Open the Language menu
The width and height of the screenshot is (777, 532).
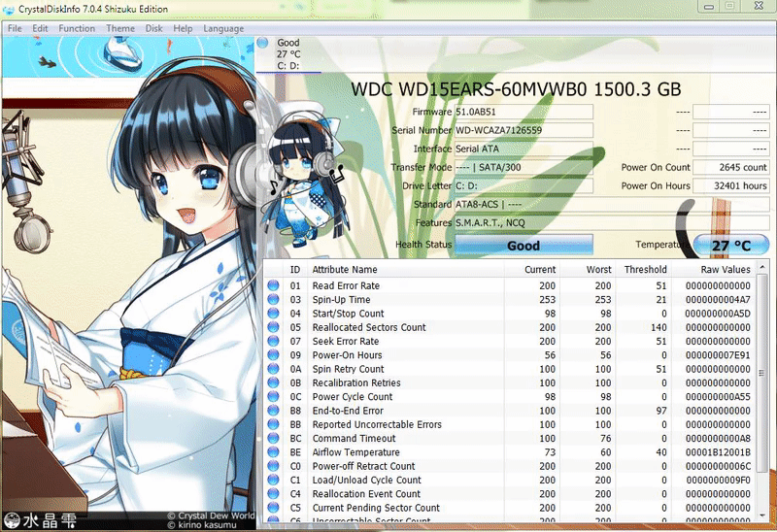pos(223,28)
